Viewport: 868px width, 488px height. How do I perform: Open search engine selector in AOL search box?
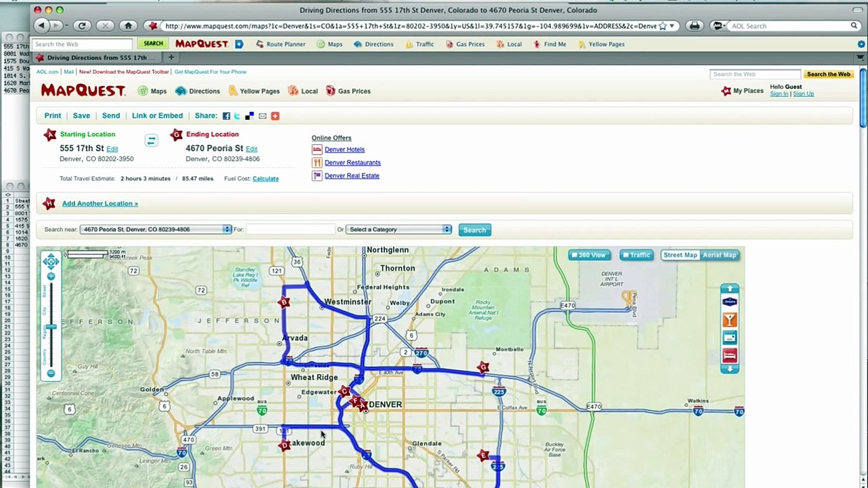coord(718,26)
